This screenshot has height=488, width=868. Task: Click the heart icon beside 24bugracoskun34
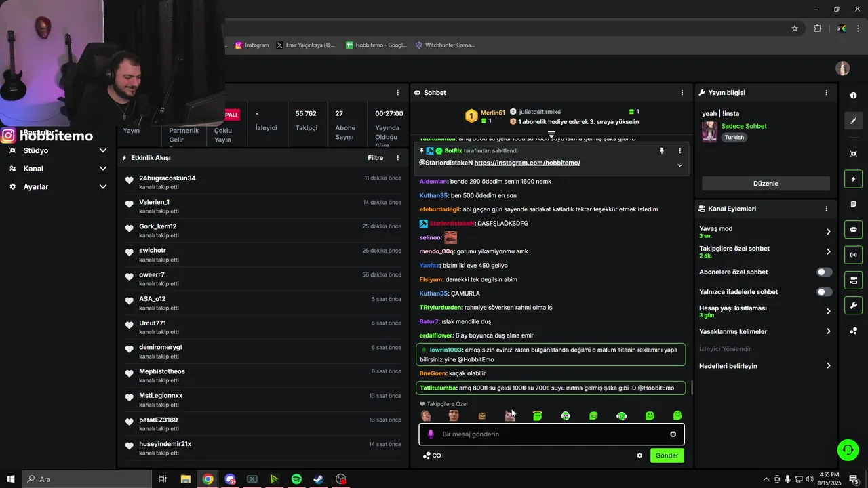(x=129, y=180)
